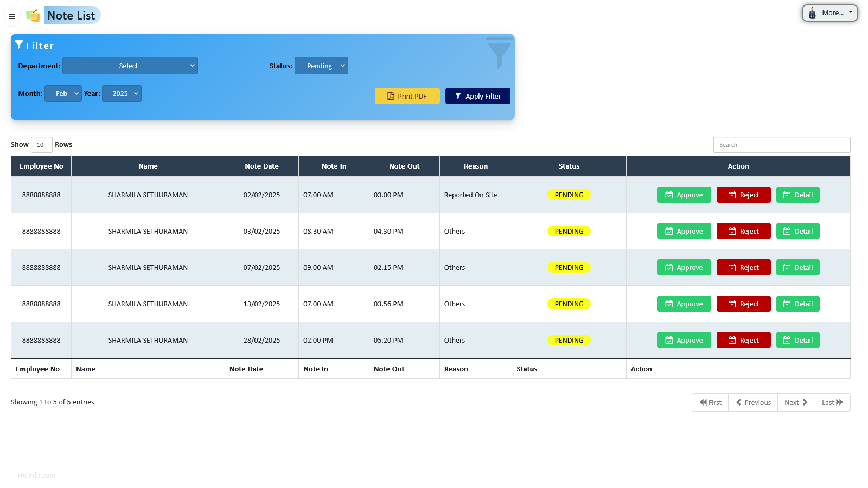Click the Note List header logo icon
The image size is (868, 488).
coord(33,15)
